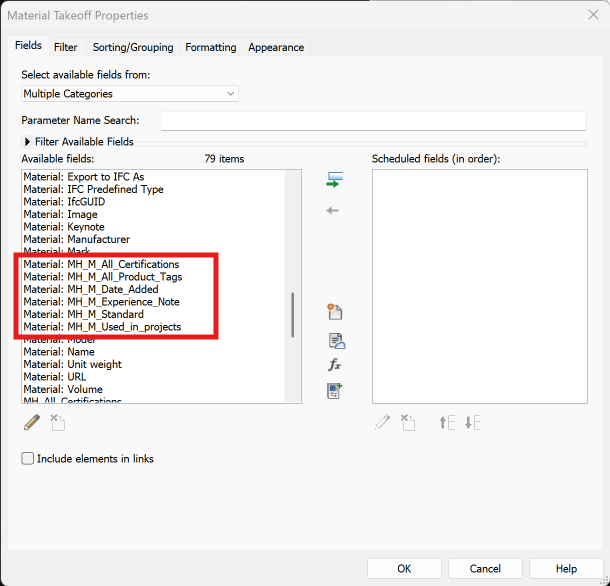Image resolution: width=610 pixels, height=586 pixels.
Task: Click the Cancel button
Action: pos(485,568)
